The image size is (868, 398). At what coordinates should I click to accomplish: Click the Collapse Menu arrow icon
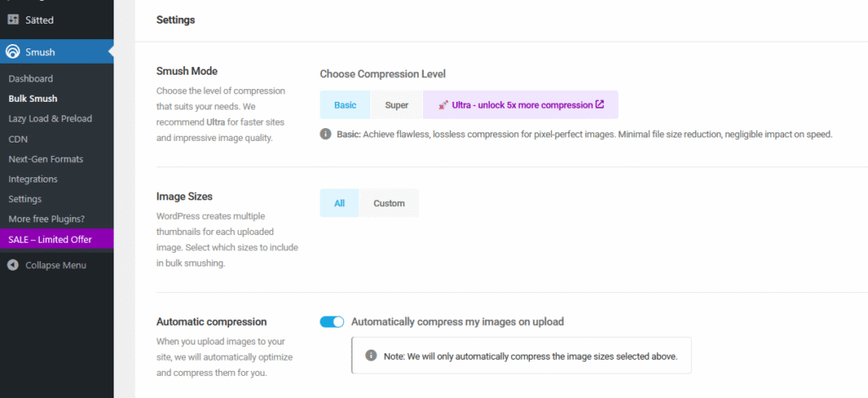click(x=13, y=265)
